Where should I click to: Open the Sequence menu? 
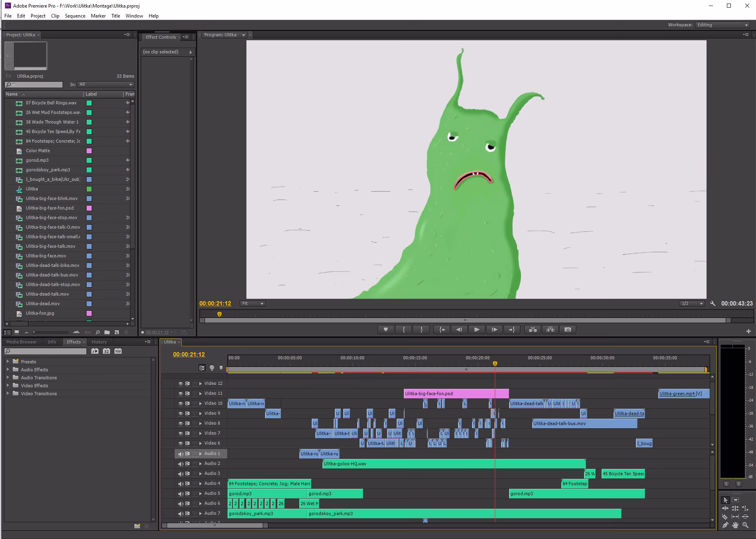pos(75,16)
